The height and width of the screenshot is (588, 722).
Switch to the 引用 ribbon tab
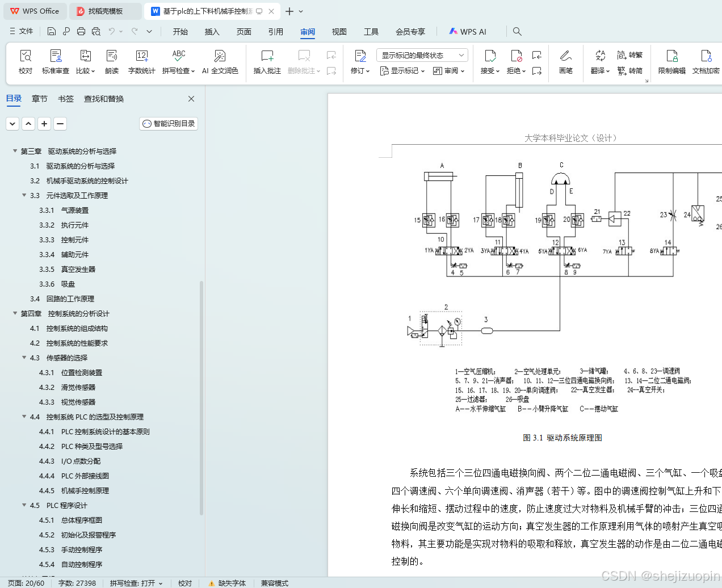click(276, 32)
